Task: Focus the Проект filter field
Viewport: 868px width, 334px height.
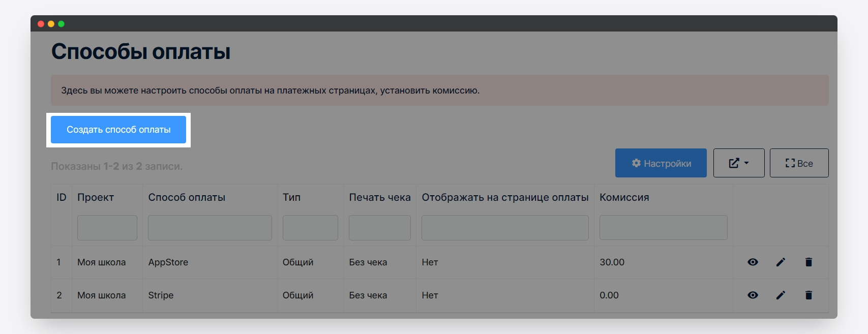Action: point(107,228)
